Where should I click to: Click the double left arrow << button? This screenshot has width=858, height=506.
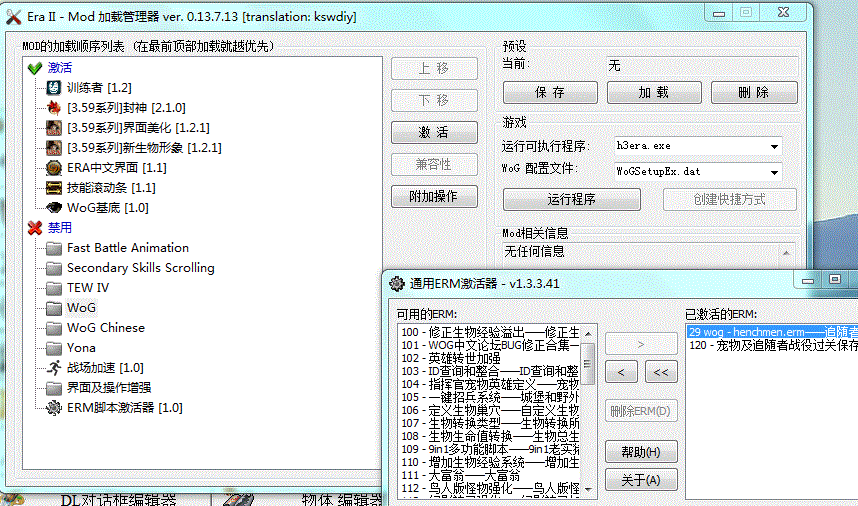661,372
